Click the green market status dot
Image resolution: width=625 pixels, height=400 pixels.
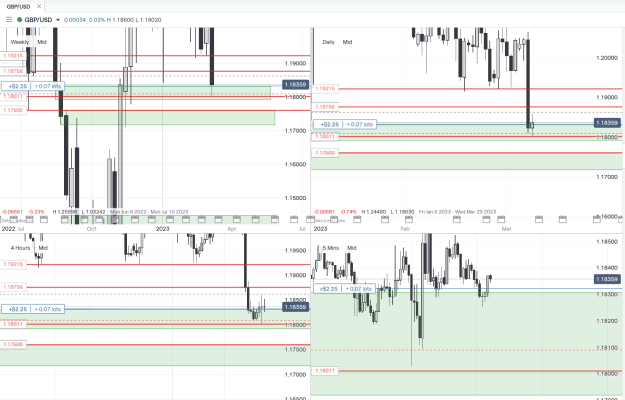pos(20,20)
